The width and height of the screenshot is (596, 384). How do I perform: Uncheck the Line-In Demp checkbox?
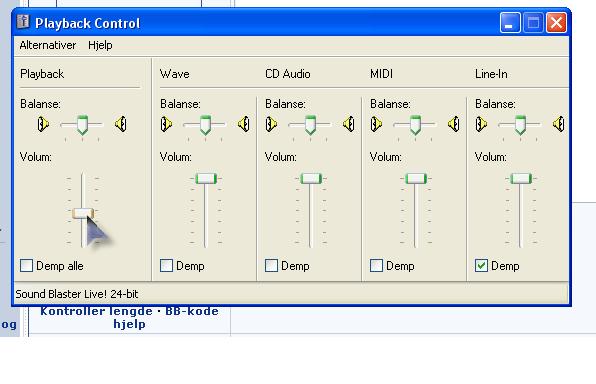(481, 265)
